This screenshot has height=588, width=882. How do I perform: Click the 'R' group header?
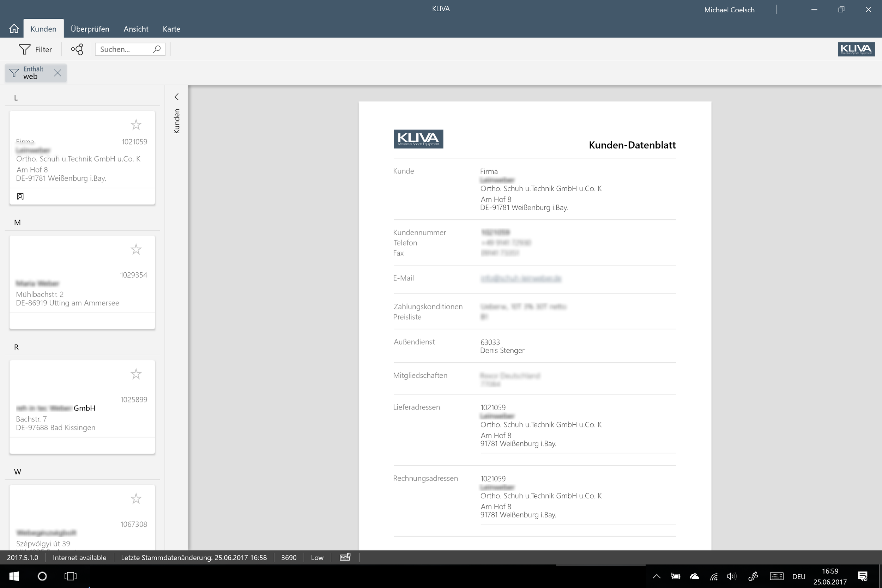pos(16,347)
